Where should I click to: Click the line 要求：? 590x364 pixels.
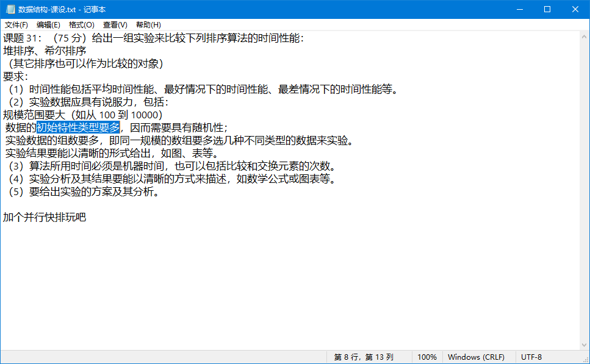(x=15, y=77)
